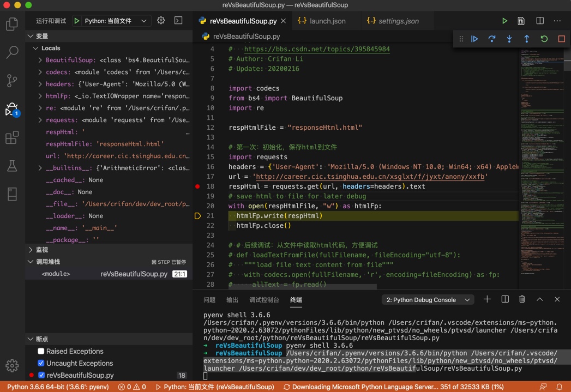Image resolution: width=571 pixels, height=392 pixels.
Task: Expand the requests variable
Action: (40, 120)
